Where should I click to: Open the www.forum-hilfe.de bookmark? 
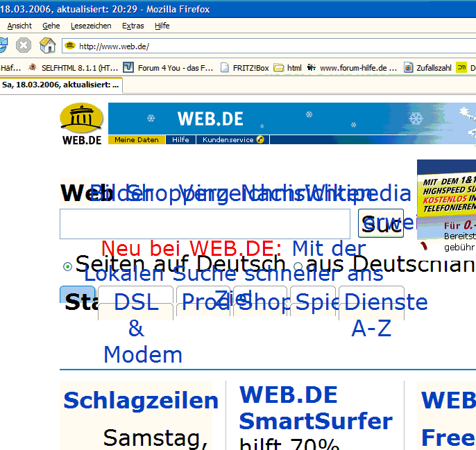[352, 68]
